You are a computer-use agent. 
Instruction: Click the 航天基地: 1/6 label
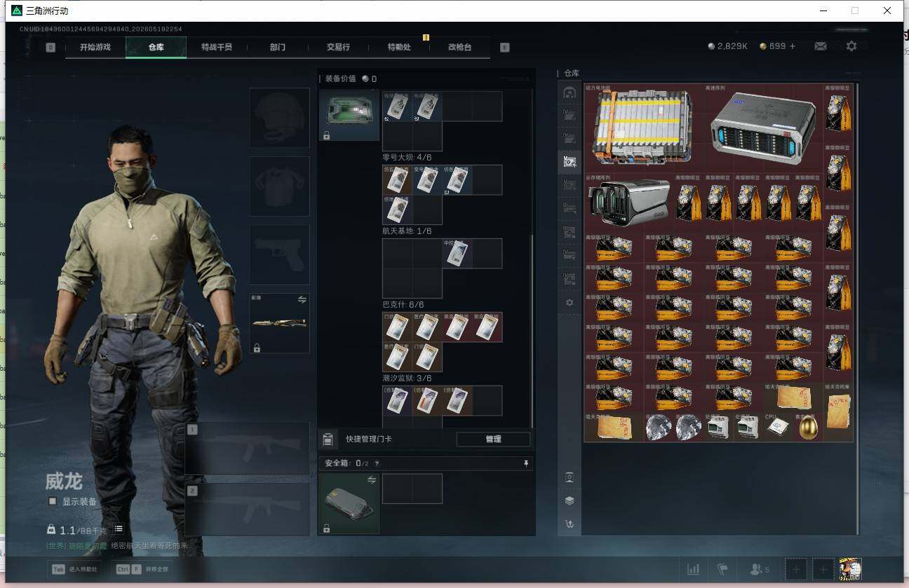tap(407, 231)
